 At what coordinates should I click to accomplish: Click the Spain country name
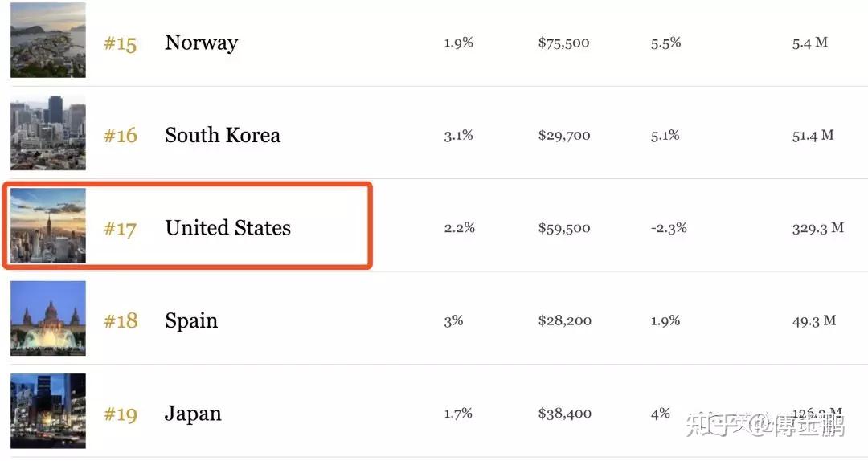191,321
